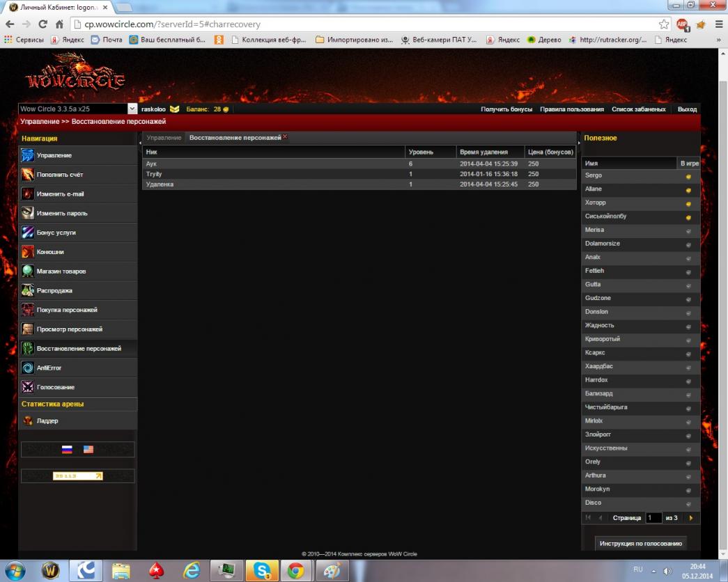Viewport: 728px width, 582px height.
Task: Switch language using the US flag
Action: pyautogui.click(x=88, y=450)
